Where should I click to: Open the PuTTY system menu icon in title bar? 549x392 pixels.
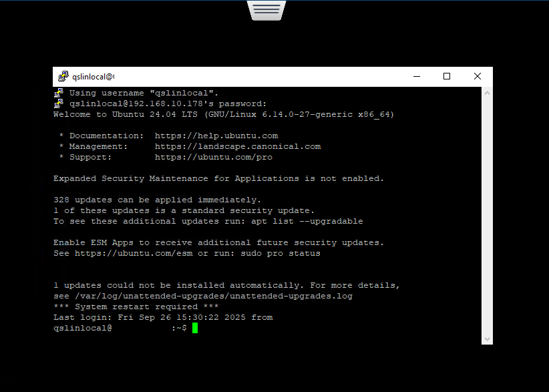(63, 77)
